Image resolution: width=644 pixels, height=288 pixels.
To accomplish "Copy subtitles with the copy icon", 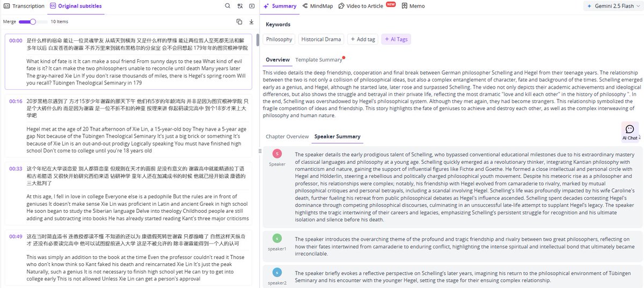I will click(239, 21).
